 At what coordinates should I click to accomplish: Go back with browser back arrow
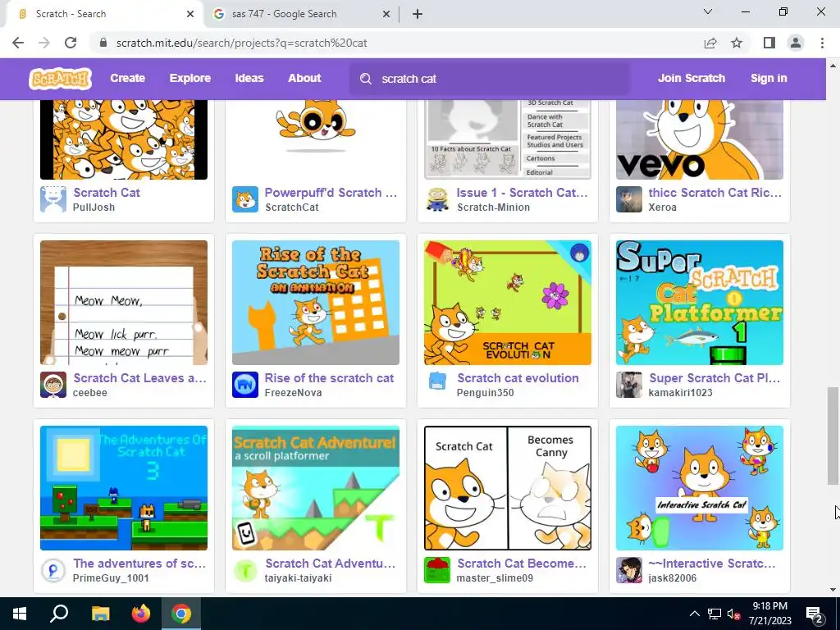18,43
